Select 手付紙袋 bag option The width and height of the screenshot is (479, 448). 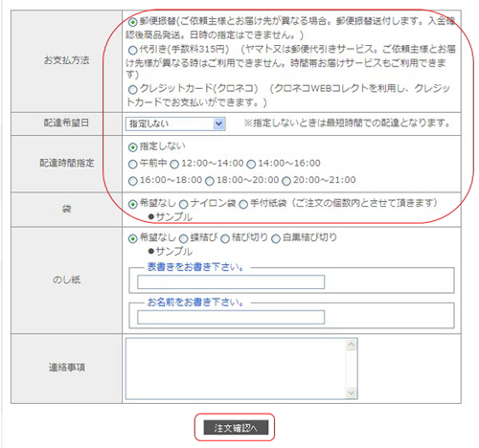pos(243,204)
